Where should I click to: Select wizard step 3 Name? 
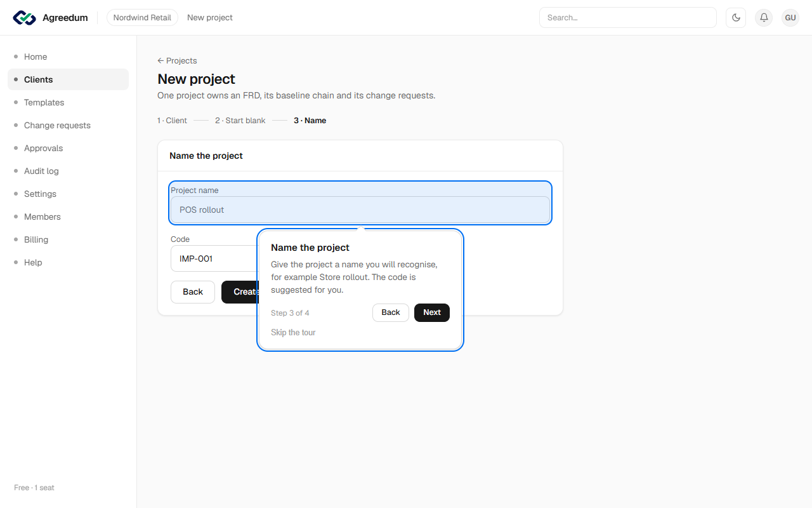310,120
